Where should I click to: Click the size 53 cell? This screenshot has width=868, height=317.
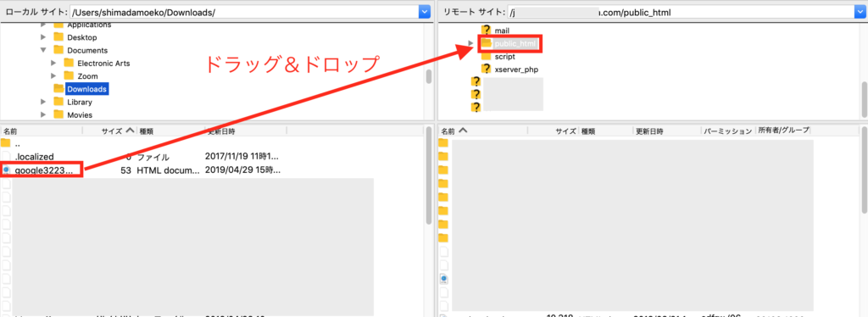(x=125, y=170)
